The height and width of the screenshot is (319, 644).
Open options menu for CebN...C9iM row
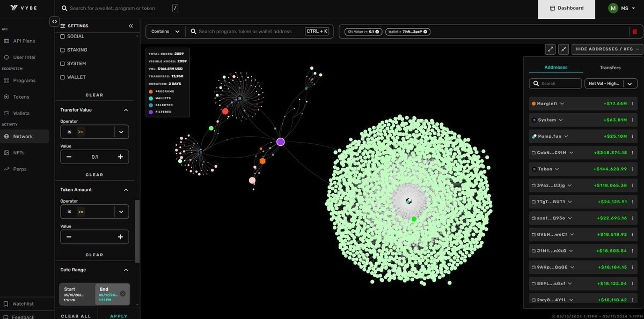(632, 153)
